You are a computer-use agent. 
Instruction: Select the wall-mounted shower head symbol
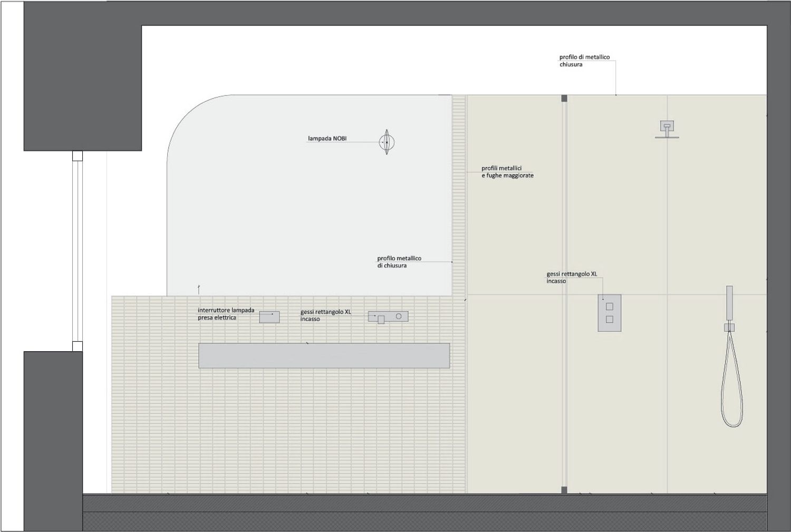pyautogui.click(x=667, y=129)
